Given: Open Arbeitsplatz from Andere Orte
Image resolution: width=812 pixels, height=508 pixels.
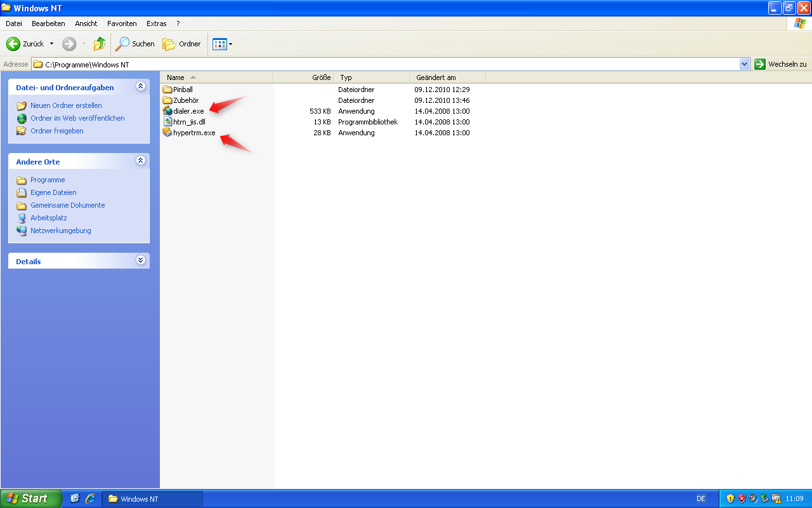Looking at the screenshot, I should click(x=48, y=217).
